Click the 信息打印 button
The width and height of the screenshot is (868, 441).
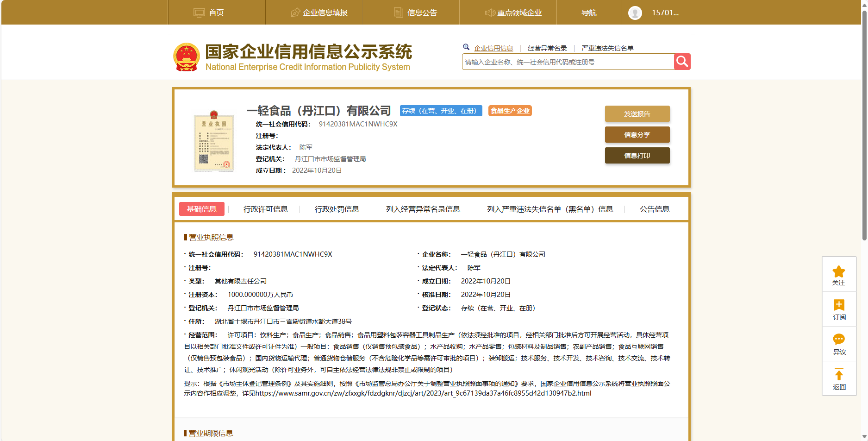click(637, 156)
